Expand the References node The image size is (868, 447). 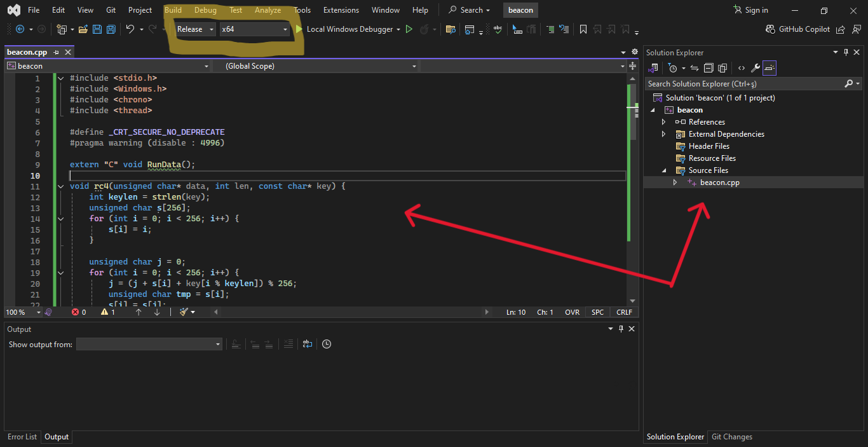click(x=664, y=122)
